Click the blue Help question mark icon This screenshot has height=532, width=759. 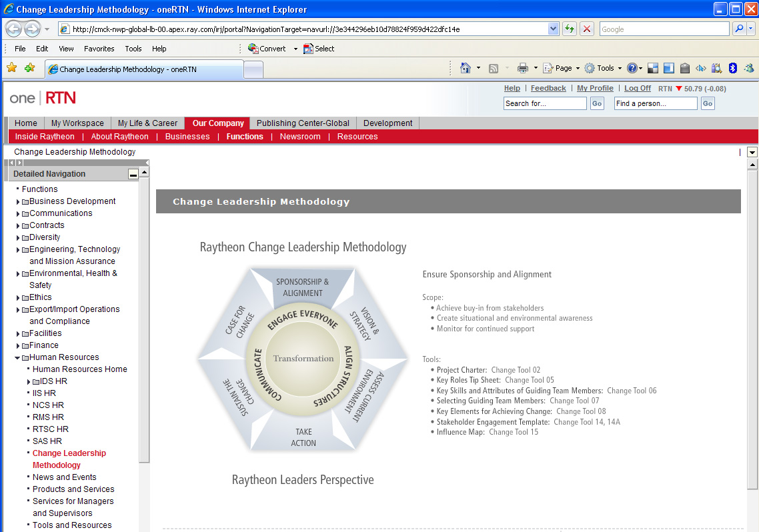(632, 68)
